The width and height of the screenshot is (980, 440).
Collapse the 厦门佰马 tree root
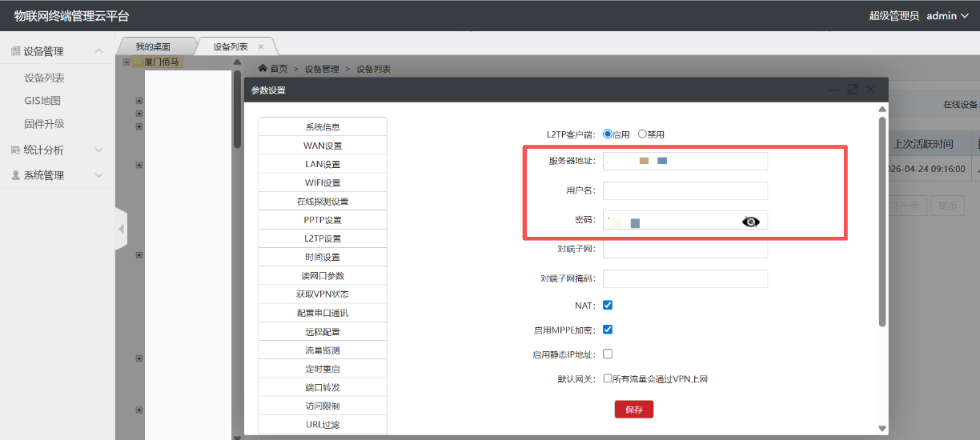click(x=126, y=62)
